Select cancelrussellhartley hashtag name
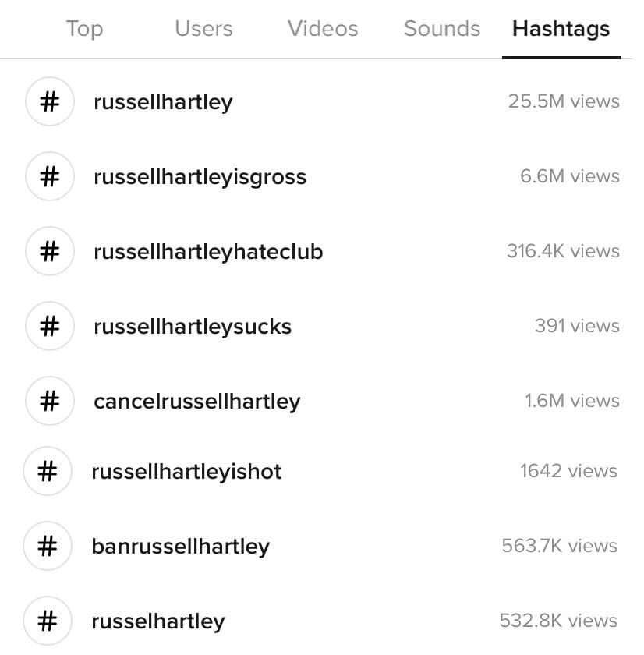Screen dimensions: 644x655 (x=197, y=402)
